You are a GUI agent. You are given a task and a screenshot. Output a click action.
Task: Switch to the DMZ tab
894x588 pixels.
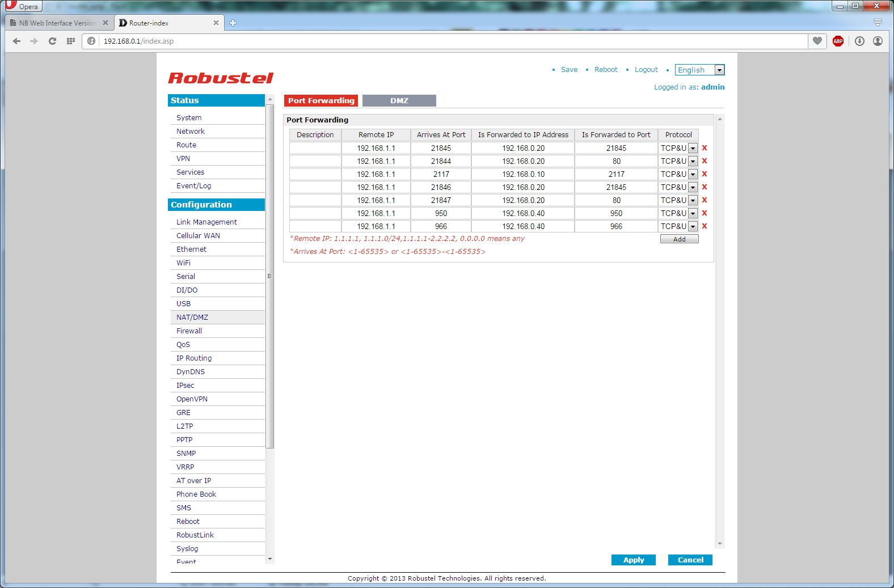pos(399,100)
